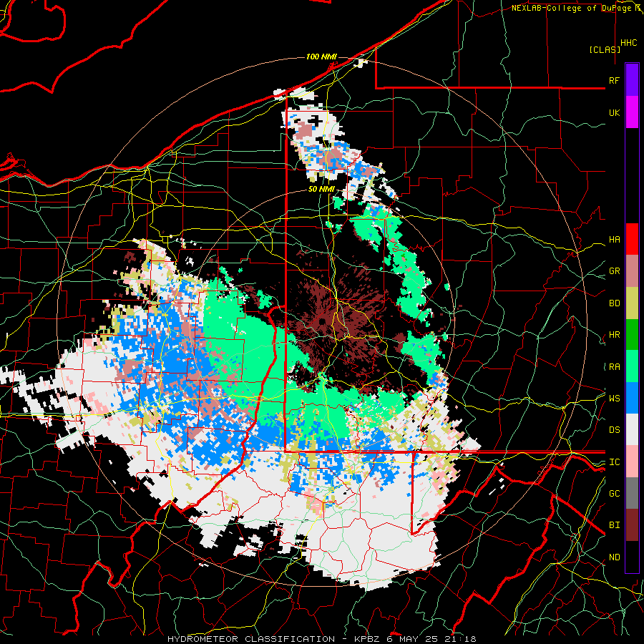
Task: Click the RA legend label
Action: pos(614,367)
